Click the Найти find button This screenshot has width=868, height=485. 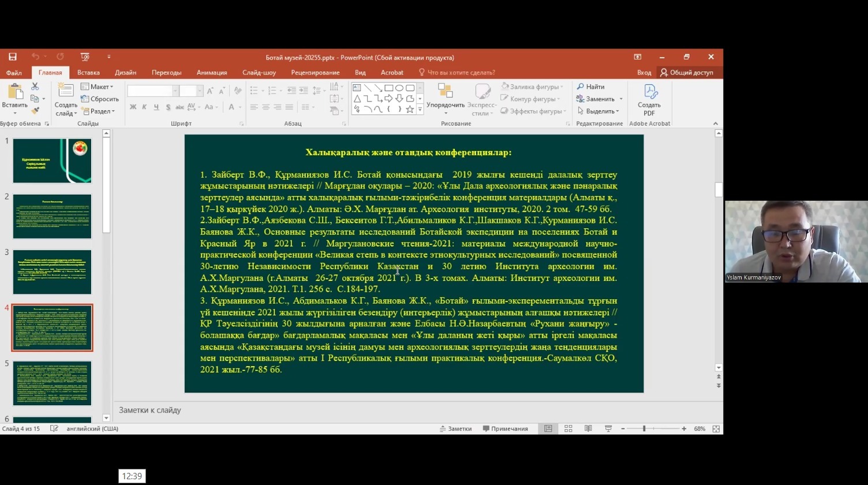(x=591, y=87)
